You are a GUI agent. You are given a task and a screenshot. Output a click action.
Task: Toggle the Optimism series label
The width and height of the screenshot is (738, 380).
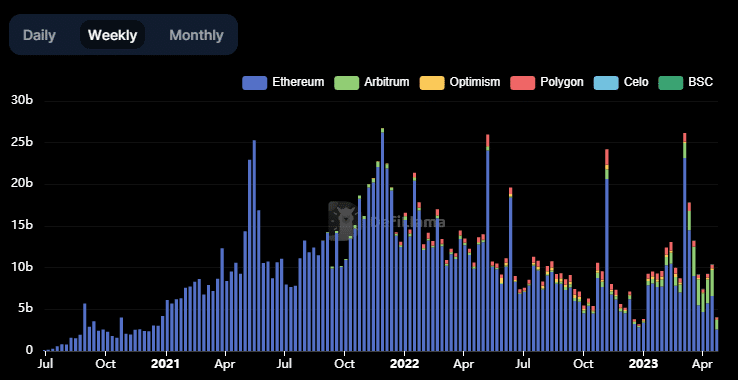pos(475,82)
